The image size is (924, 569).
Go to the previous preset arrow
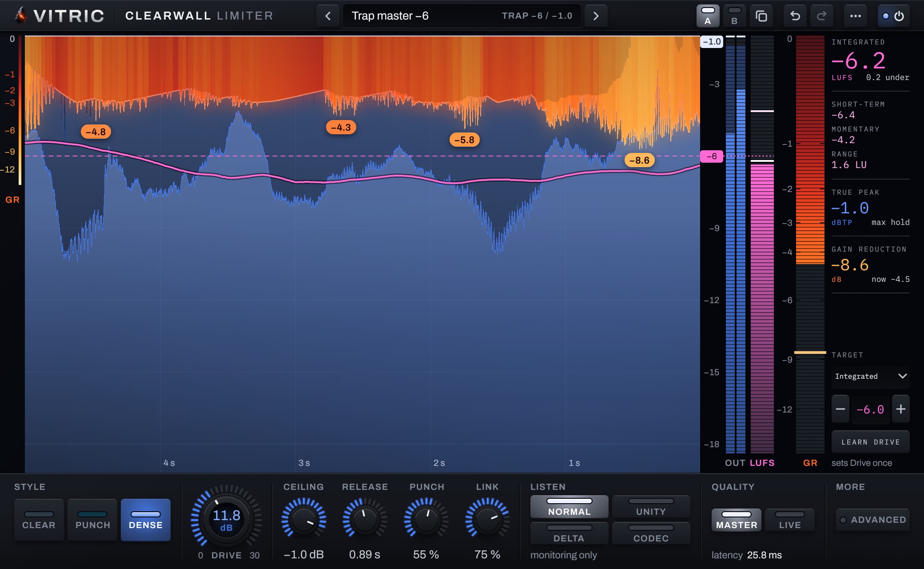328,16
